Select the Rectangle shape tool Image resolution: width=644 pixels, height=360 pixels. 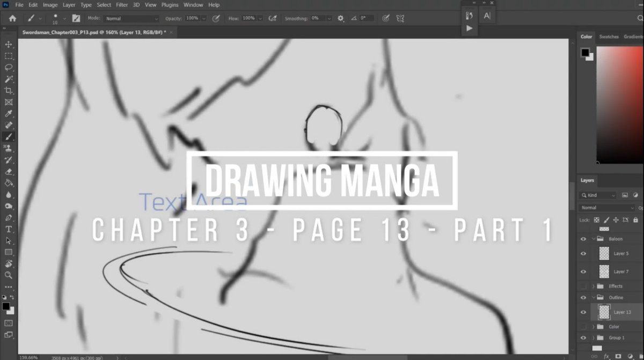[9, 252]
